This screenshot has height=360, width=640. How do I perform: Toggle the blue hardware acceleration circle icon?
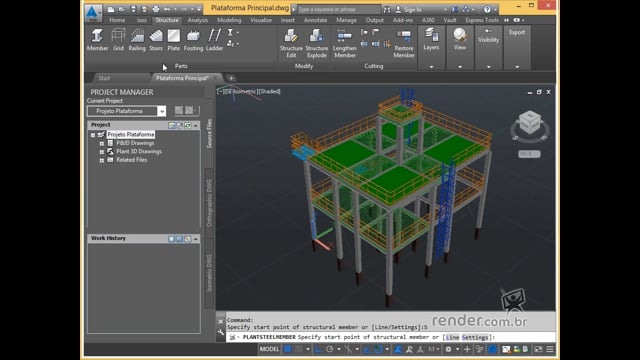coord(493,349)
